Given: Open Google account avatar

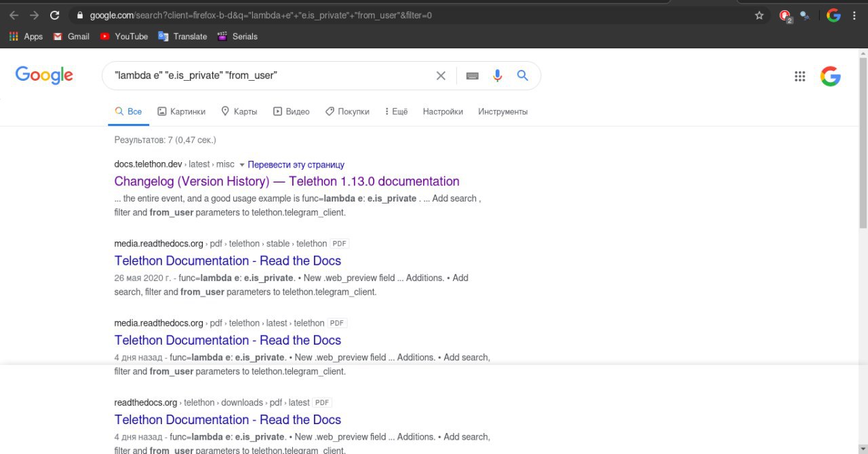Looking at the screenshot, I should pos(831,76).
